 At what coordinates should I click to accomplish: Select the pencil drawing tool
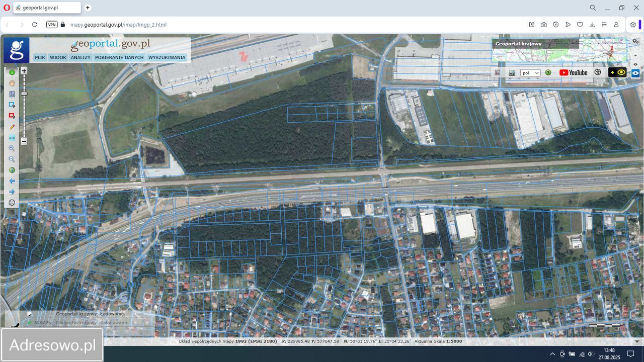12,127
